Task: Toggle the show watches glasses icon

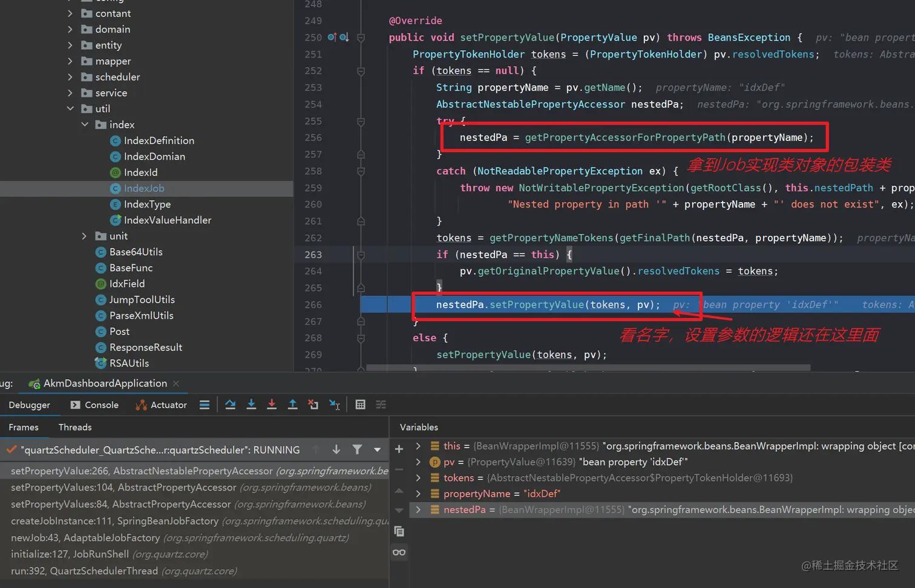Action: click(x=399, y=552)
